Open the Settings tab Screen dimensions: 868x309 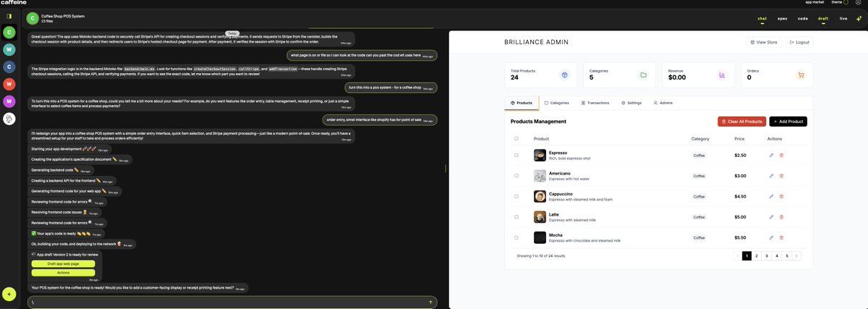coord(631,103)
